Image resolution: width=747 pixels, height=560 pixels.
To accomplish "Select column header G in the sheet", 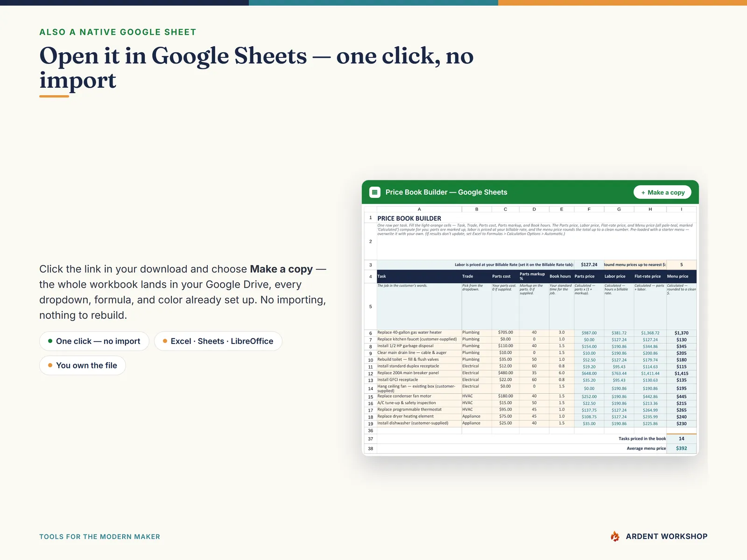I will [x=619, y=209].
